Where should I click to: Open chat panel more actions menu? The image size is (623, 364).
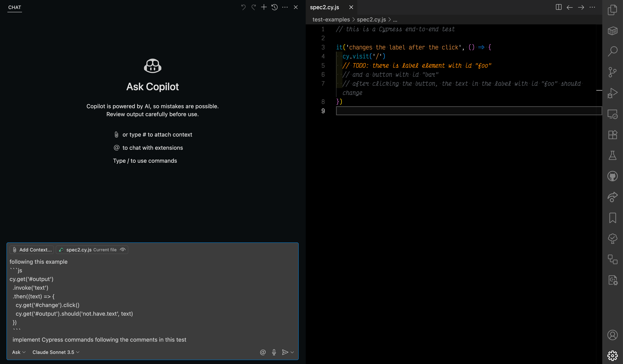pyautogui.click(x=285, y=7)
